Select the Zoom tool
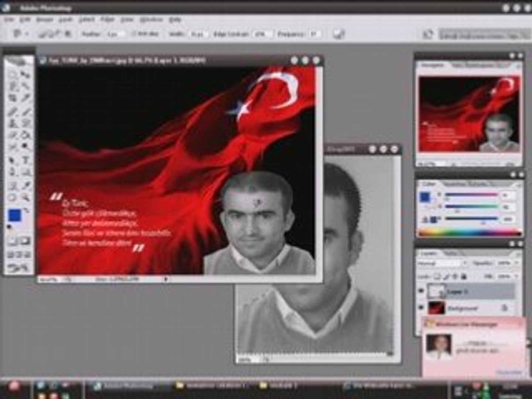Screen dimensions: 532x399 click(x=25, y=197)
